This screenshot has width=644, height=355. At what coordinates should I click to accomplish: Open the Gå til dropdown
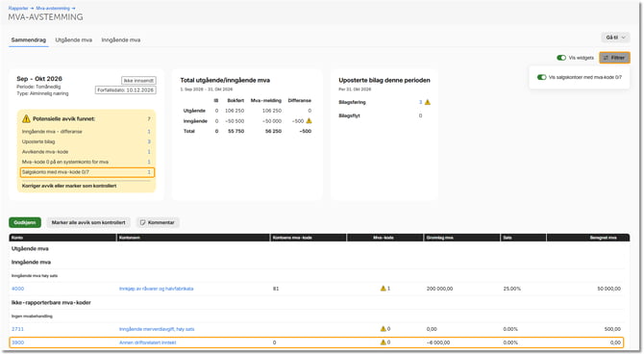tap(615, 38)
